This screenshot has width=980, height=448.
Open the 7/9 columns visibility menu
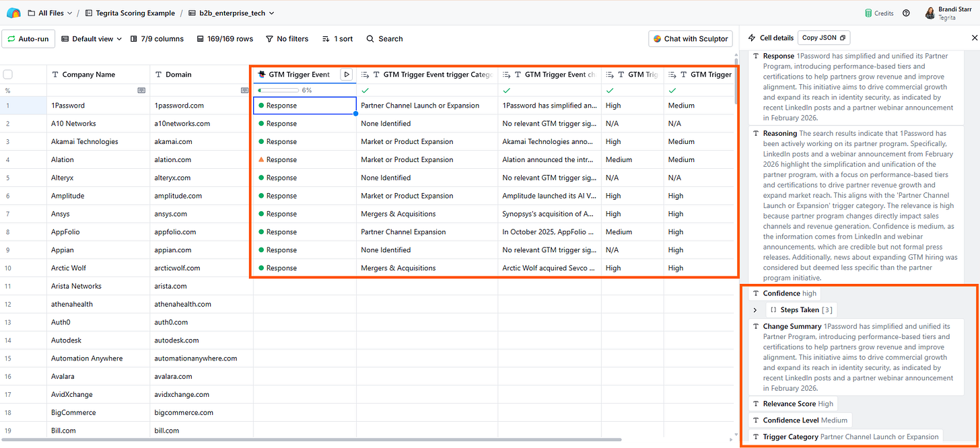157,39
